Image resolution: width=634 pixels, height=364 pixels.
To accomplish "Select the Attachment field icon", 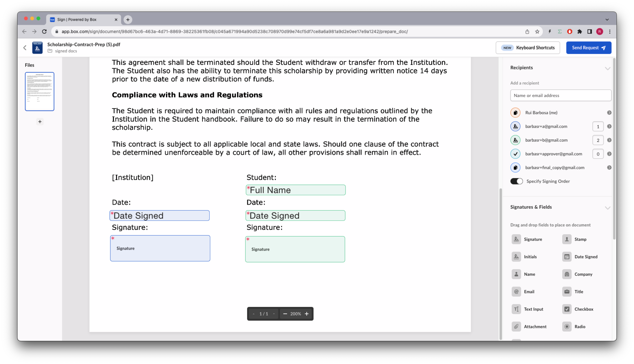I will [516, 327].
